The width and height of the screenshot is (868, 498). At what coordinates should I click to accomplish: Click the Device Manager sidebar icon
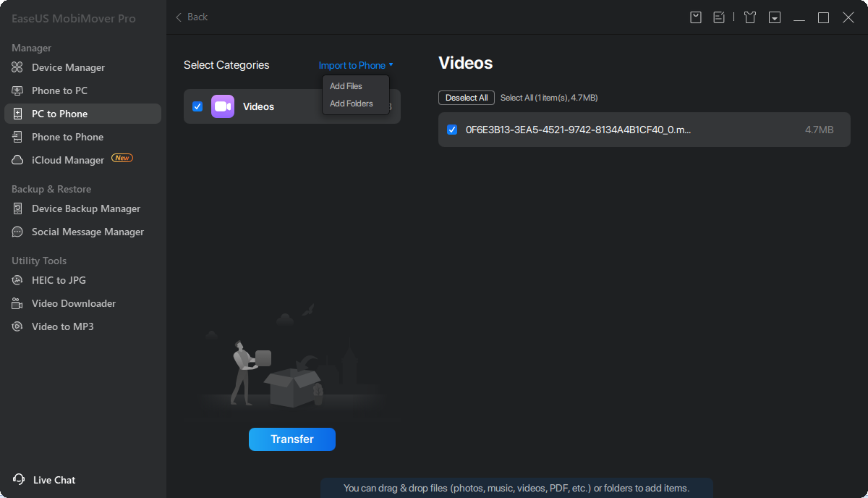tap(17, 67)
